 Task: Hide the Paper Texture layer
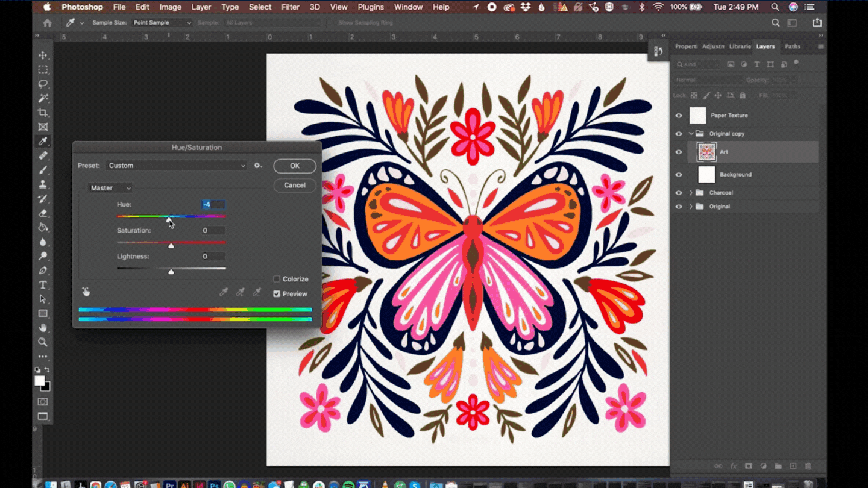point(679,115)
